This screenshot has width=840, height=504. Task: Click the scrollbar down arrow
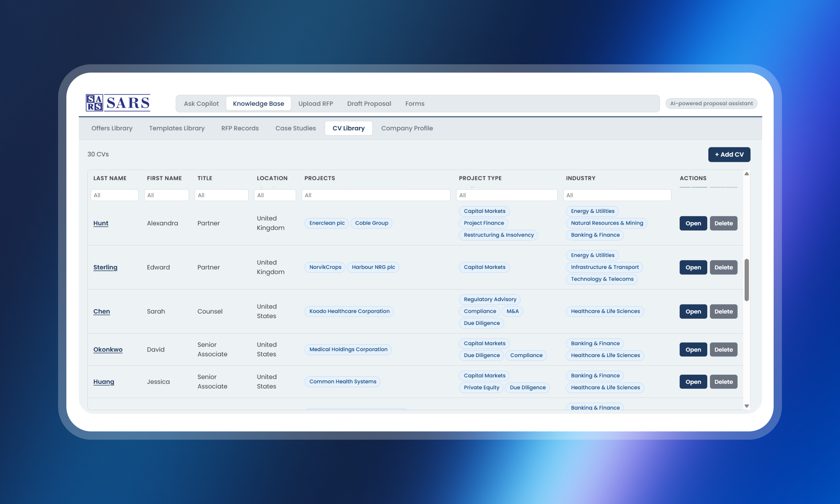click(x=747, y=406)
